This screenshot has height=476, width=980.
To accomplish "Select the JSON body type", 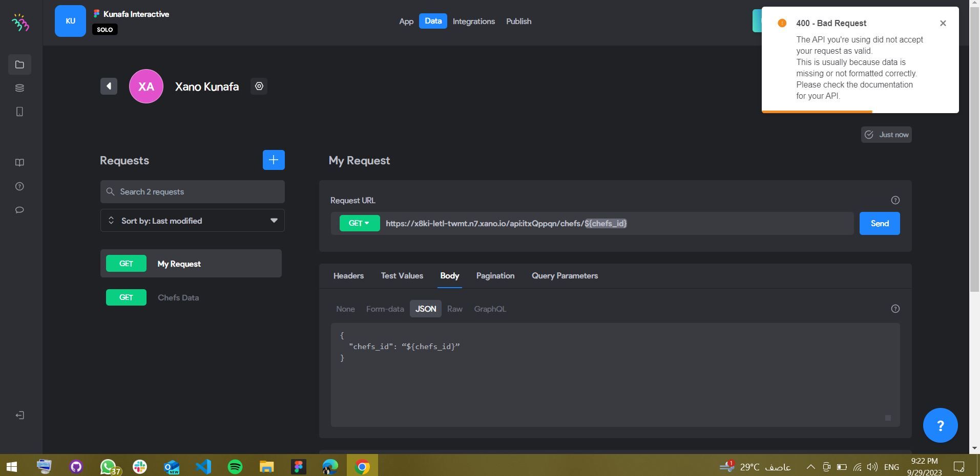I will pos(426,309).
